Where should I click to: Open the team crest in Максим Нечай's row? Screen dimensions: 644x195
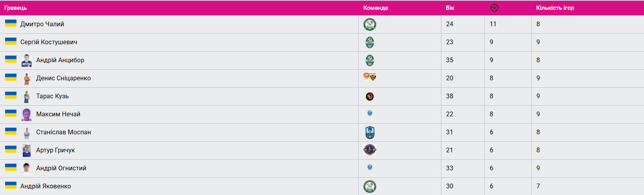370,114
